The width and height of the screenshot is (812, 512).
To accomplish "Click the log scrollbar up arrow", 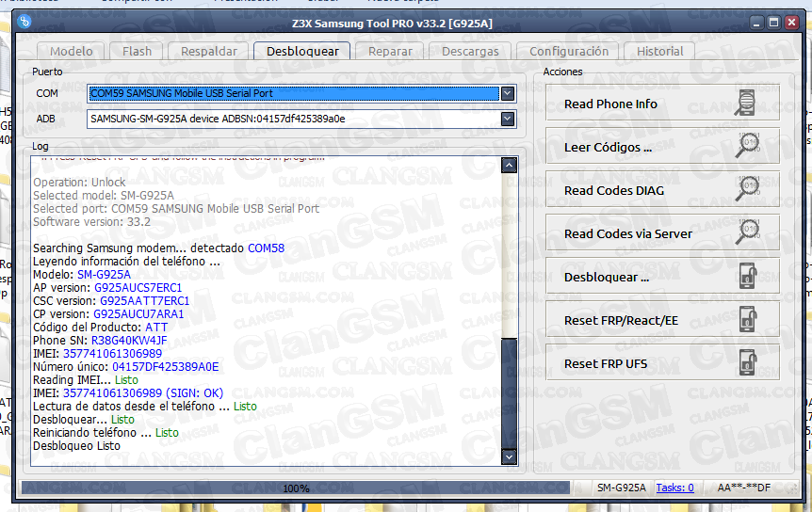I will tap(509, 166).
